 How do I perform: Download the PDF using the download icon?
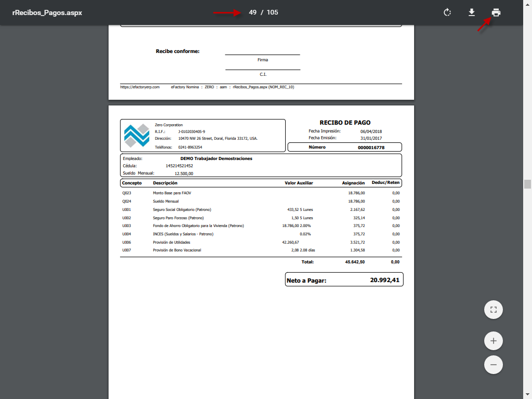click(472, 12)
